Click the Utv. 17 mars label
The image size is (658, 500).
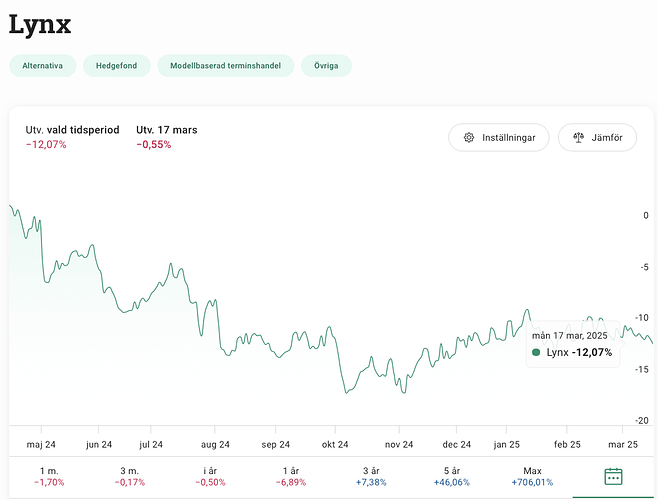pos(167,130)
